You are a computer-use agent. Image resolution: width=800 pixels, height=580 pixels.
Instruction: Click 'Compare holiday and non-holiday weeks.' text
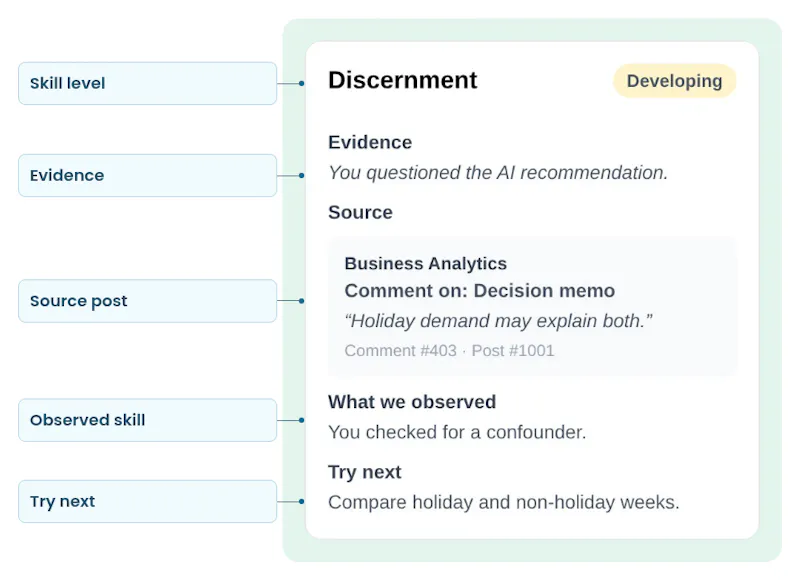click(x=504, y=502)
